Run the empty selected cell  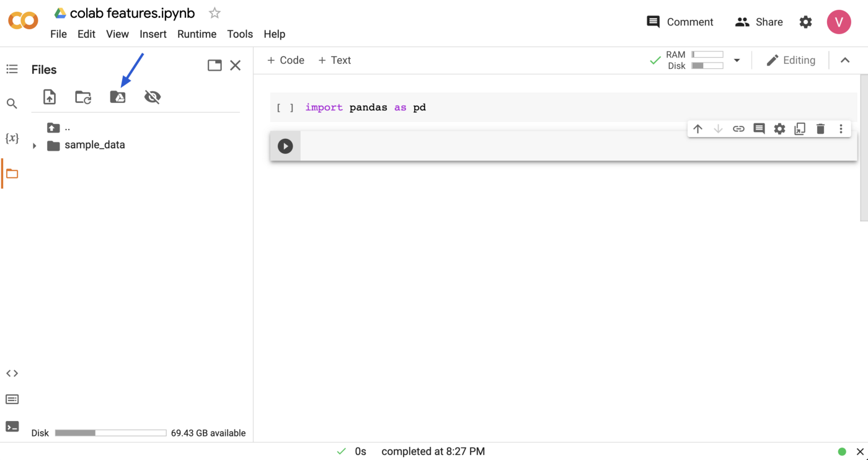pyautogui.click(x=285, y=146)
